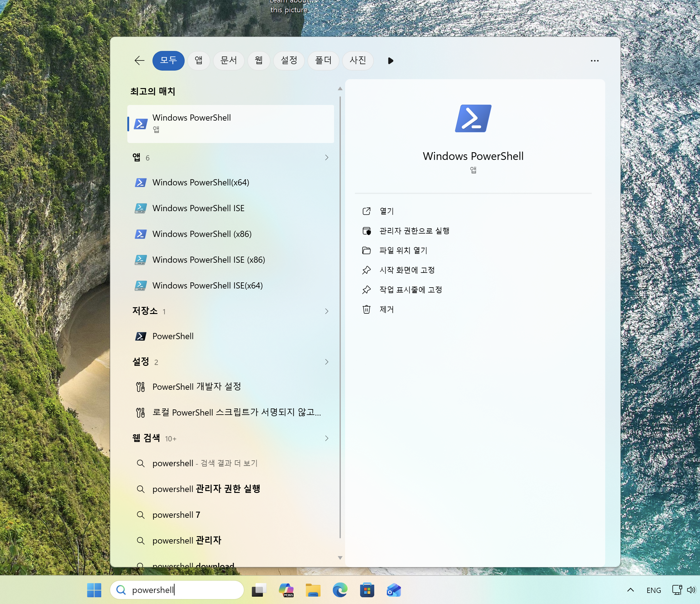Click the black PowerShell store icon
The width and height of the screenshot is (700, 604).
click(x=140, y=336)
